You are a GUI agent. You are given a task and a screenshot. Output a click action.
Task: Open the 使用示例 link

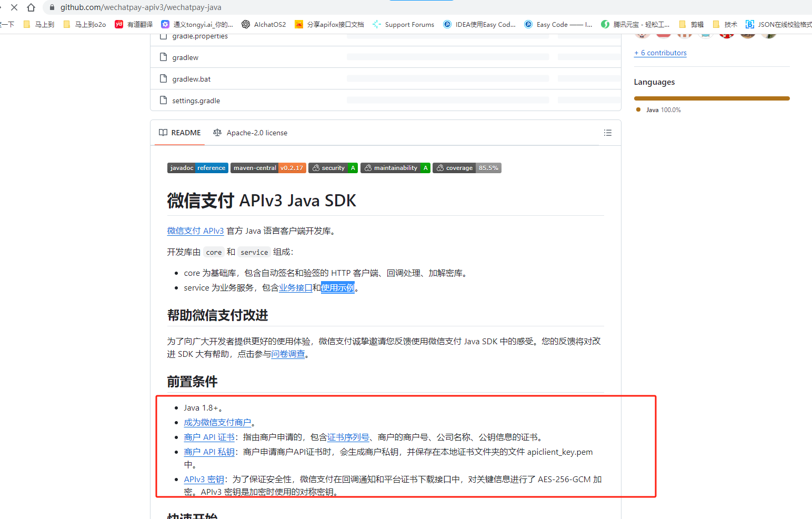[x=338, y=287]
